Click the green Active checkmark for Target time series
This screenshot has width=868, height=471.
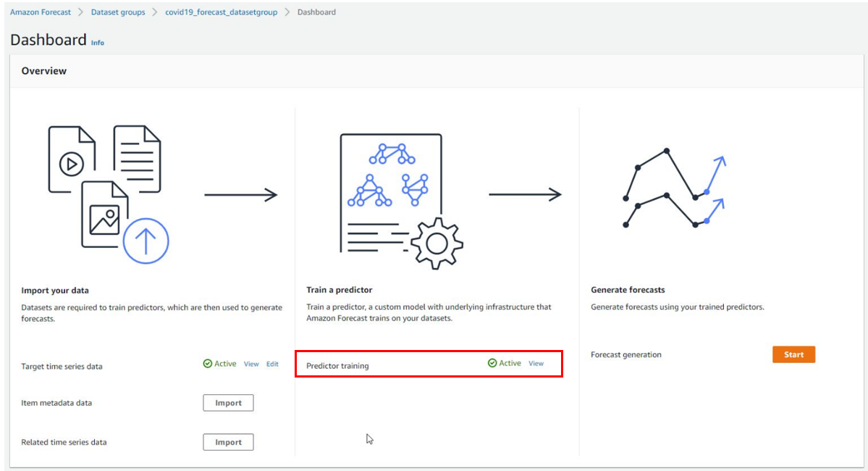[x=208, y=364]
